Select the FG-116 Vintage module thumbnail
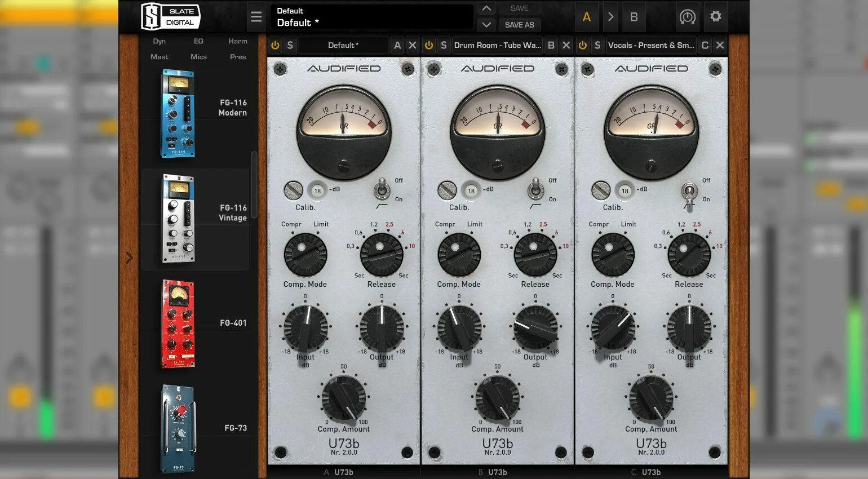 pos(178,219)
